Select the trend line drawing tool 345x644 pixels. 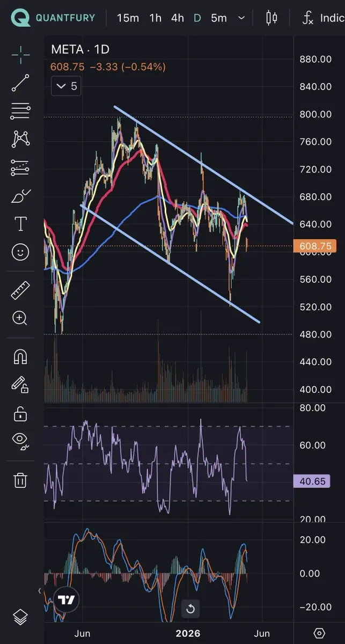[x=20, y=83]
